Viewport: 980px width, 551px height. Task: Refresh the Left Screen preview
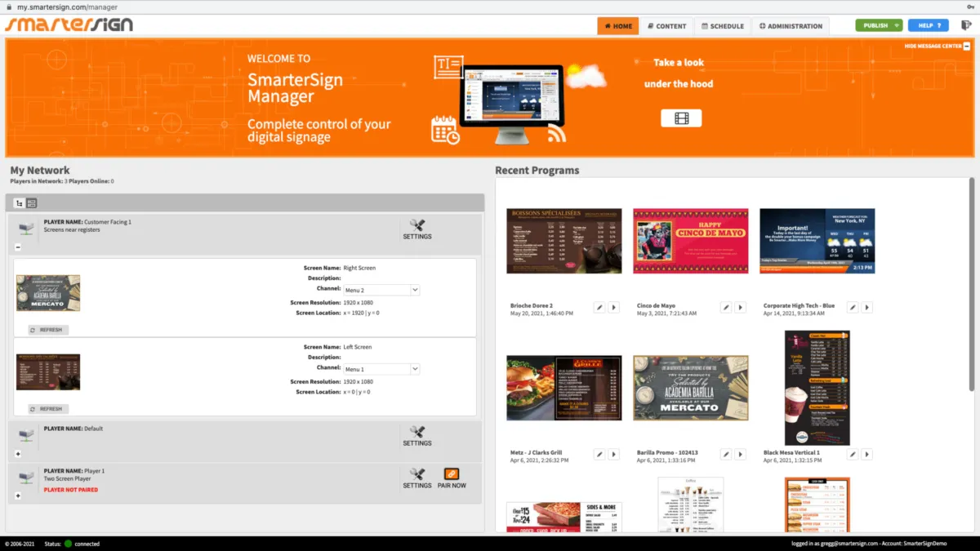coord(48,409)
